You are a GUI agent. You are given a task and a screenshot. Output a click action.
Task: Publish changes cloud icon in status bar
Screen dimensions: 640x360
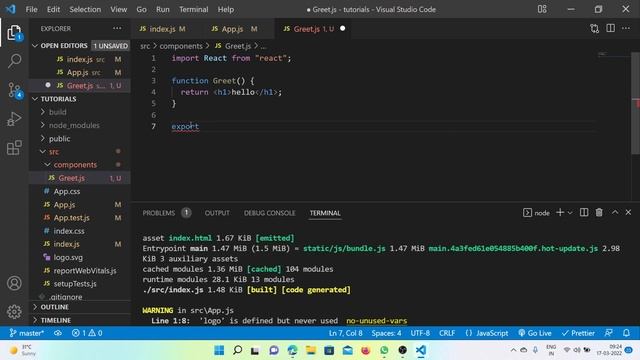pos(58,333)
